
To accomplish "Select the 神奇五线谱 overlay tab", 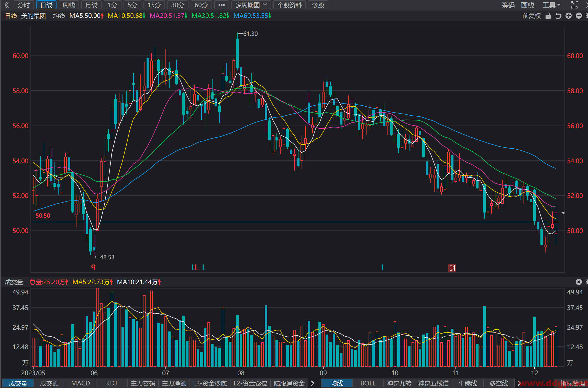I will 433,383.
